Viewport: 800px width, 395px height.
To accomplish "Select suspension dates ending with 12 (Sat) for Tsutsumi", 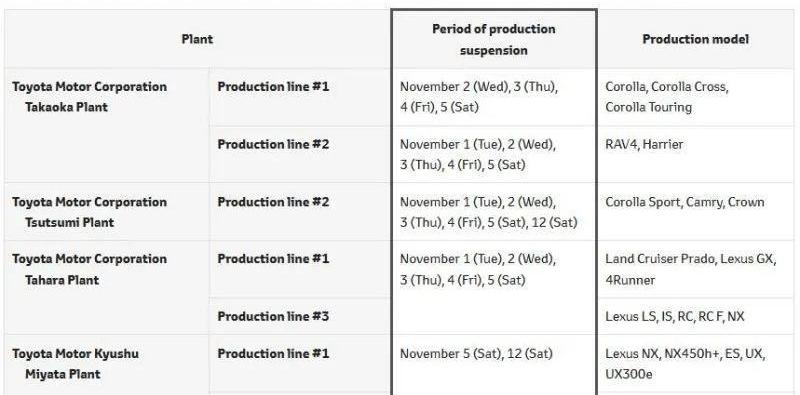I will (494, 212).
